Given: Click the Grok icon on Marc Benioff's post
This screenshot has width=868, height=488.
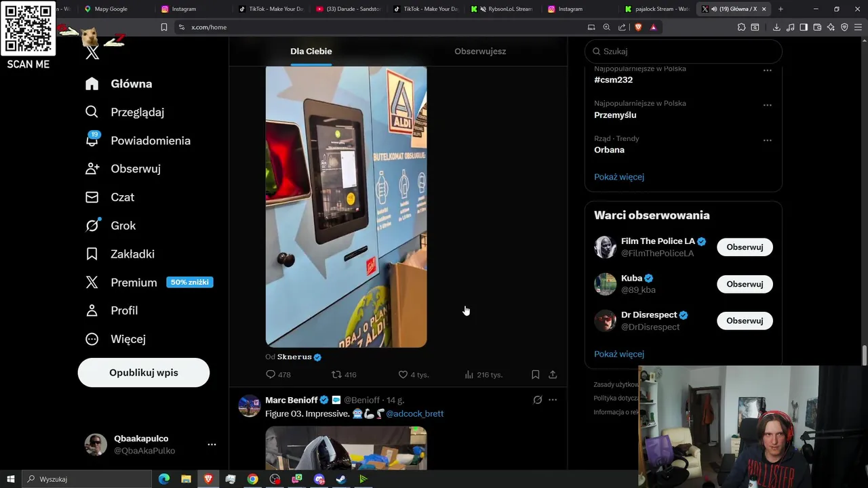Looking at the screenshot, I should tap(537, 400).
